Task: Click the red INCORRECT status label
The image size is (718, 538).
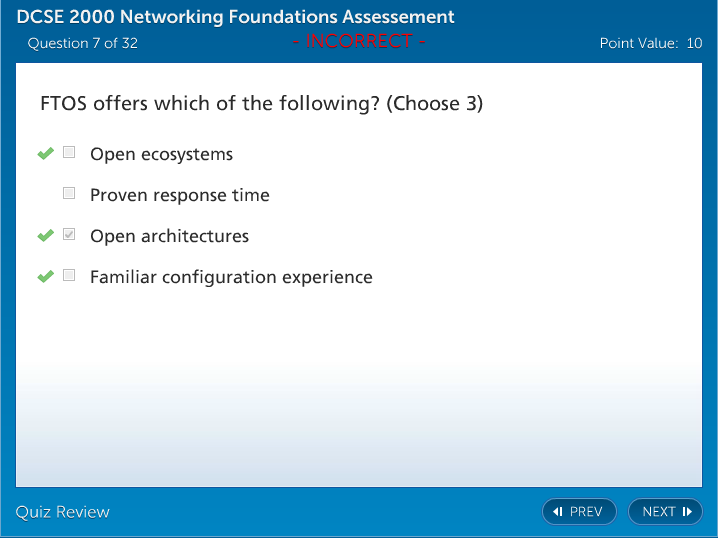Action: tap(358, 41)
